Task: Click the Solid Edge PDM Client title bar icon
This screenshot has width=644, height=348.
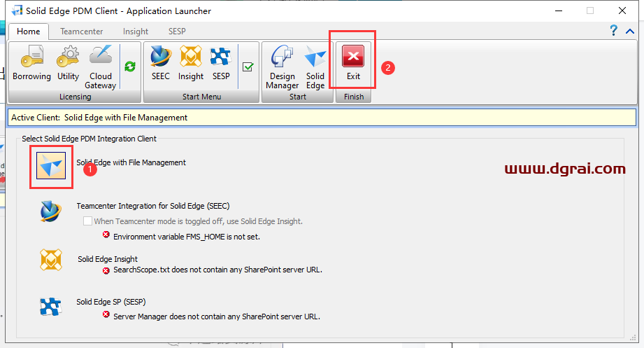Action: pyautogui.click(x=17, y=11)
